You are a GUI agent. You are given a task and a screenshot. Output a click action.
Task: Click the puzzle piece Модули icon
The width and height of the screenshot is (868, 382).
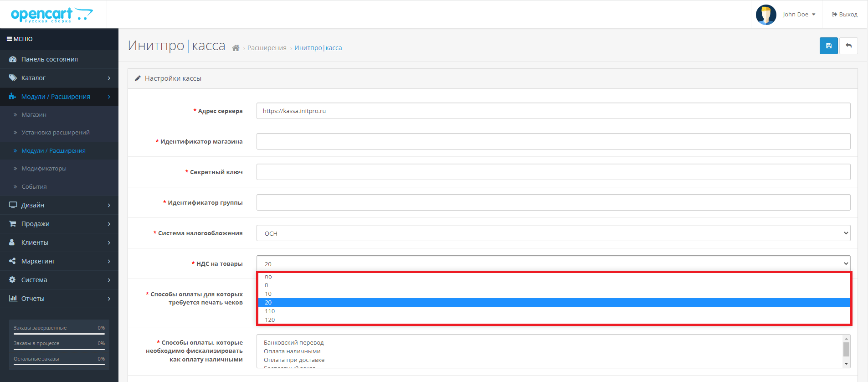tap(13, 97)
